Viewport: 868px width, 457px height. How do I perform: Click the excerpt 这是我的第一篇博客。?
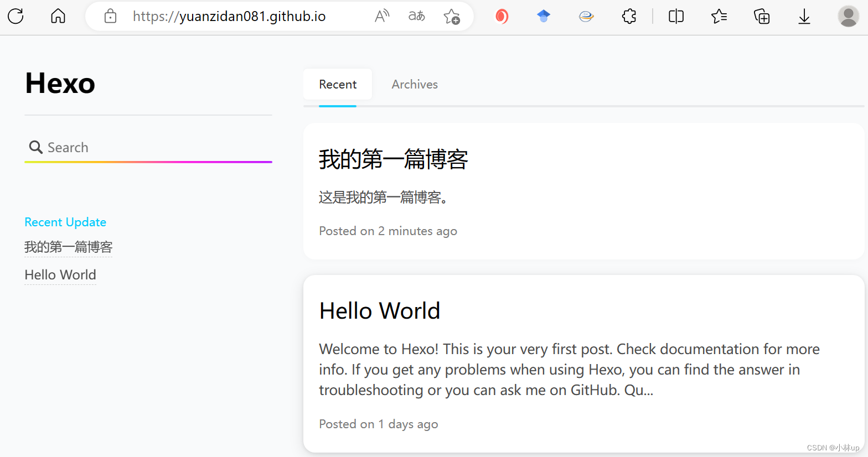point(384,197)
